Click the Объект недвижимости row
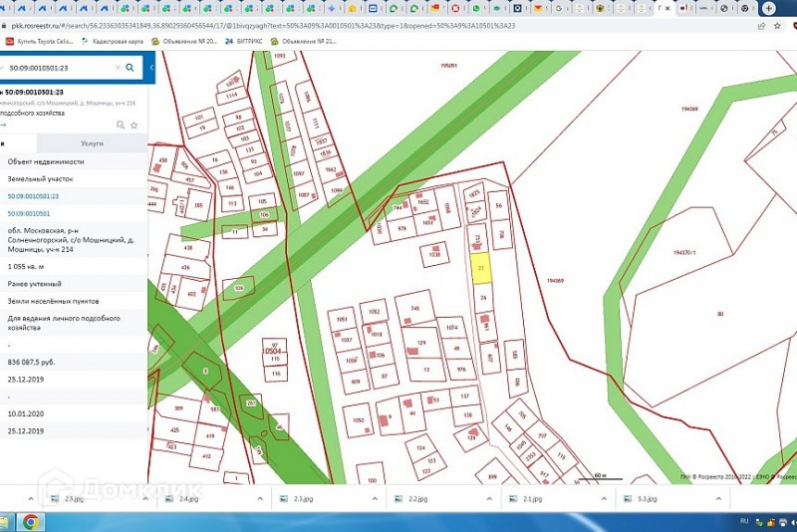Viewport: 797px width, 532px height. coord(74,161)
